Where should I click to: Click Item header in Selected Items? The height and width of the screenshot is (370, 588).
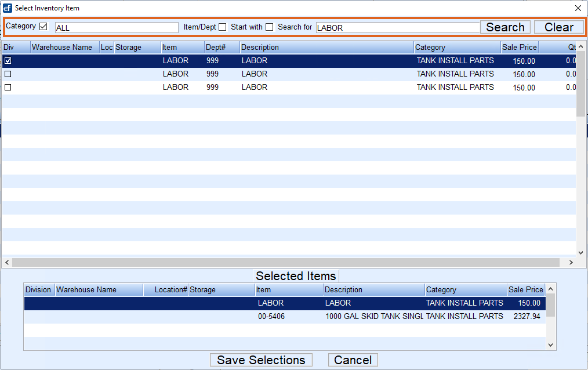click(x=289, y=290)
